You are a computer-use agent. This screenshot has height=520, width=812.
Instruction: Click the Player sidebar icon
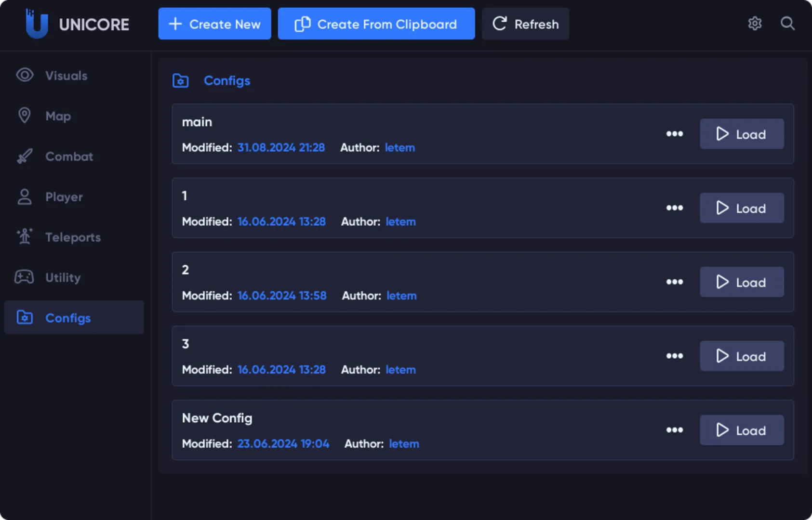(x=24, y=196)
